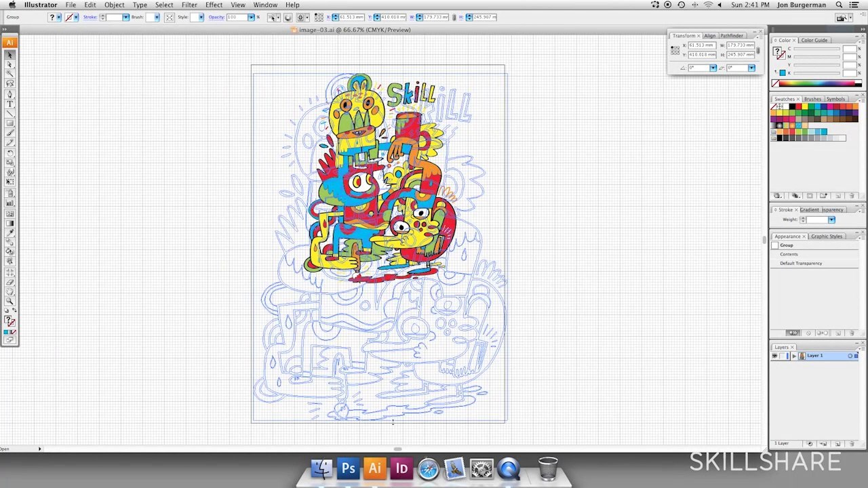The image size is (868, 488).
Task: Click the CMYK color spectrum bar
Action: coord(816,83)
